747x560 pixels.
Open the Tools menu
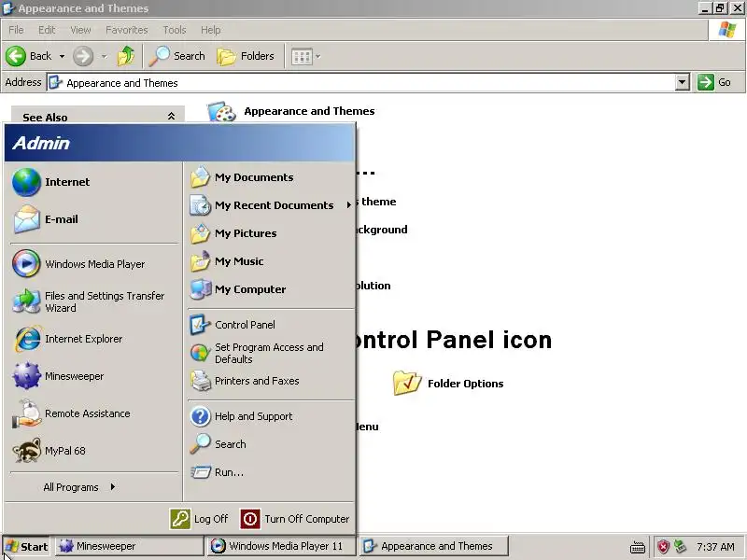tap(175, 30)
